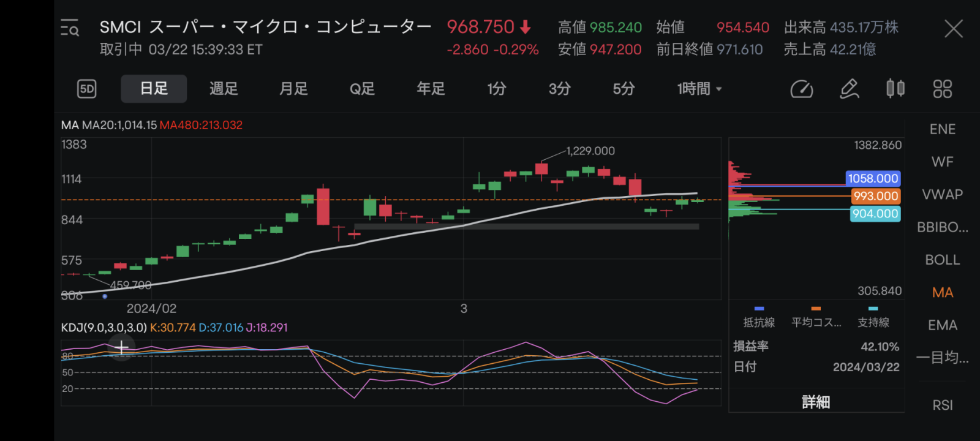Switch to the 1分 minute chart
The image size is (980, 441).
tap(497, 89)
